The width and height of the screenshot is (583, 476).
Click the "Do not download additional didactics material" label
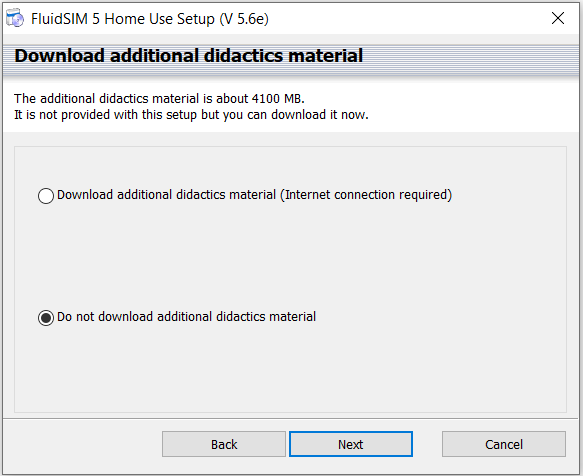[x=186, y=317]
